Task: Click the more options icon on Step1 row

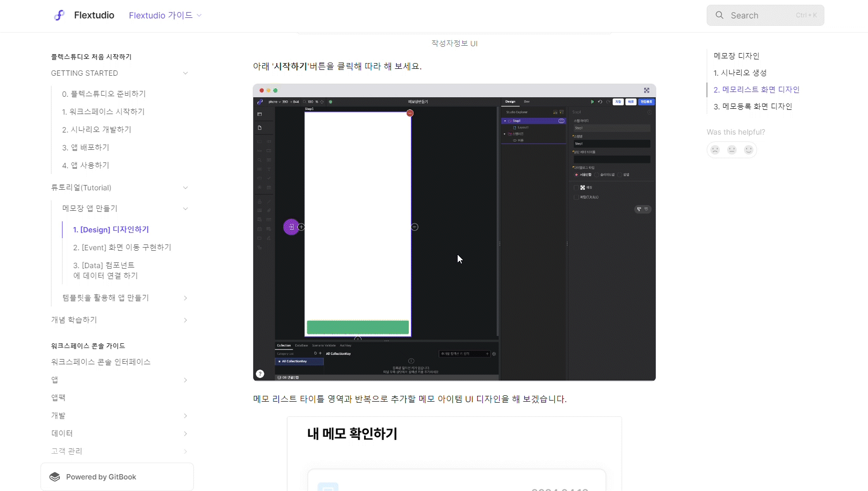Action: pos(561,121)
